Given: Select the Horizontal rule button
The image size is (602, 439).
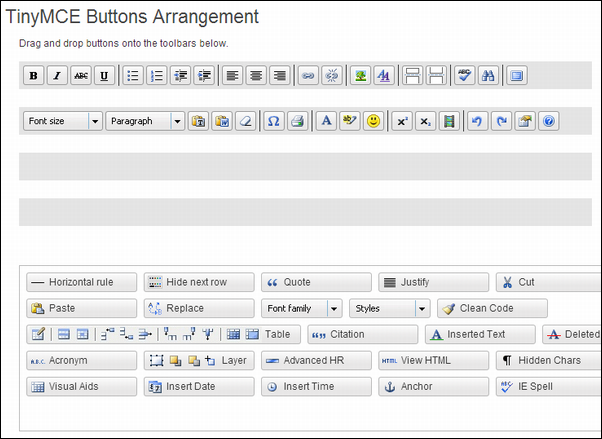Looking at the screenshot, I should pyautogui.click(x=82, y=282).
